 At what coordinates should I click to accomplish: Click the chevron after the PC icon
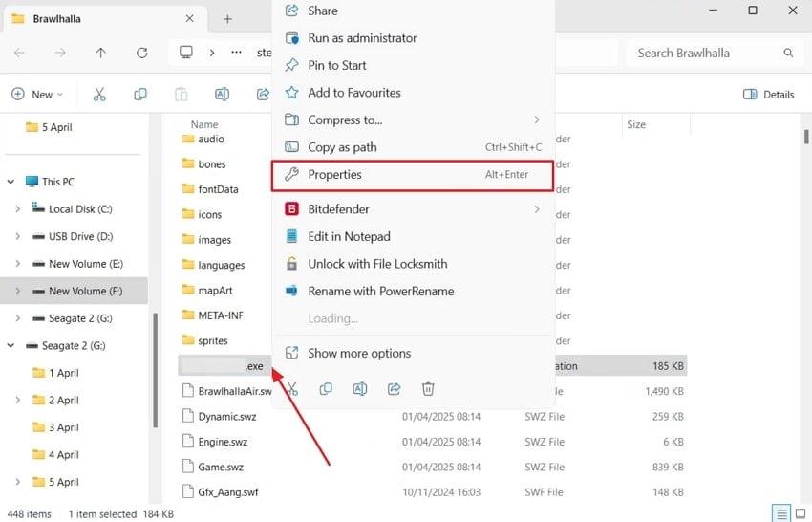(212, 53)
